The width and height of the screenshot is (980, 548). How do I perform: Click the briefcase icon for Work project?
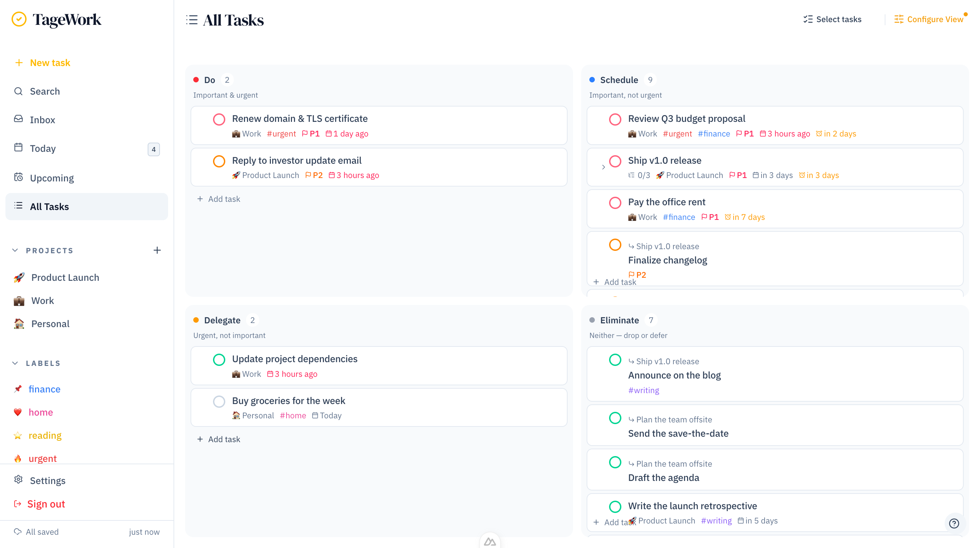(19, 301)
